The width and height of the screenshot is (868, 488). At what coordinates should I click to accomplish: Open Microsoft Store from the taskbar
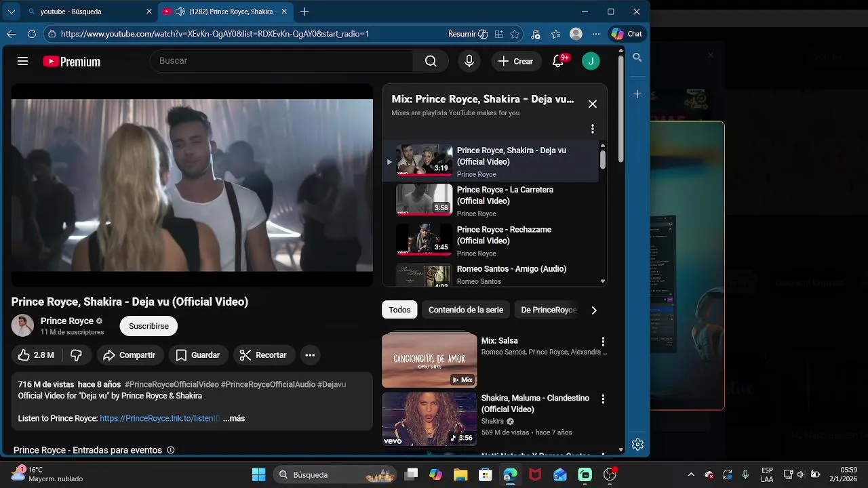point(486,474)
